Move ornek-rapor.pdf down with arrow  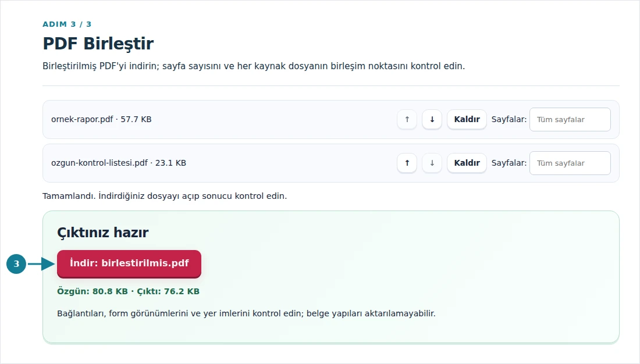[x=432, y=120]
